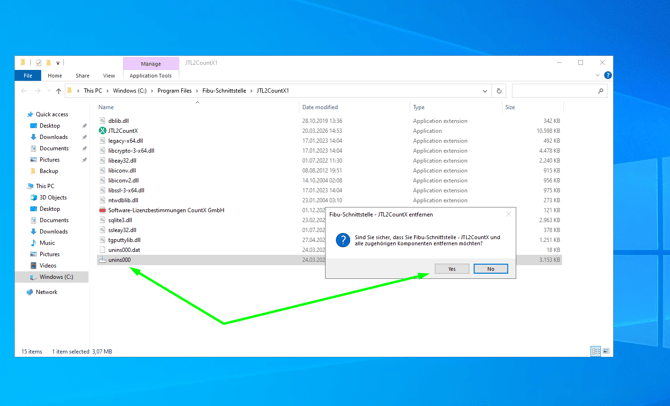Click the Up directory arrow
The width and height of the screenshot is (670, 406).
click(58, 91)
